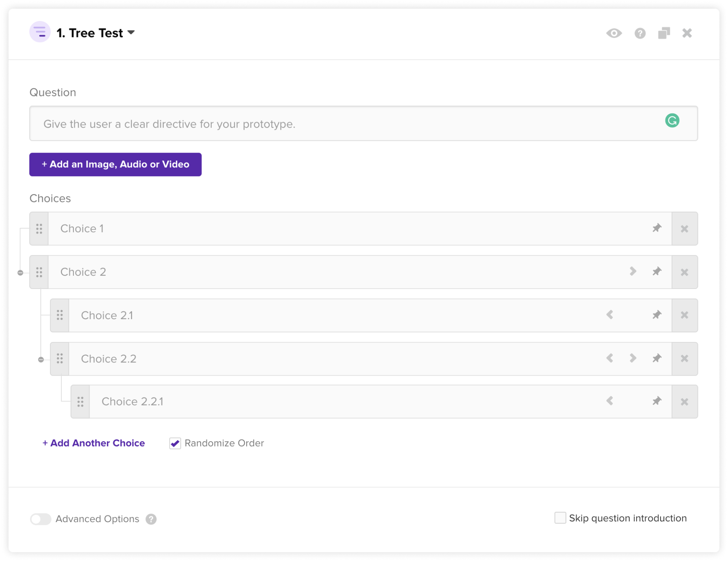Viewport: 728px width, 561px height.
Task: Uncheck the Randomize Order checkbox
Action: coord(175,443)
